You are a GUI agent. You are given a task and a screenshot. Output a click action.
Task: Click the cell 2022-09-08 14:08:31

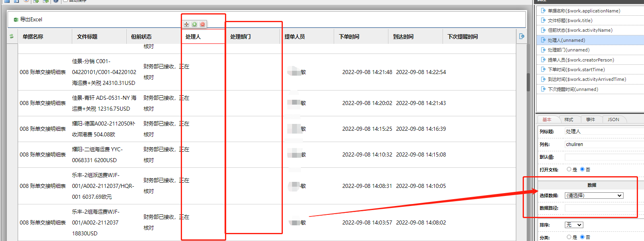coord(367,186)
